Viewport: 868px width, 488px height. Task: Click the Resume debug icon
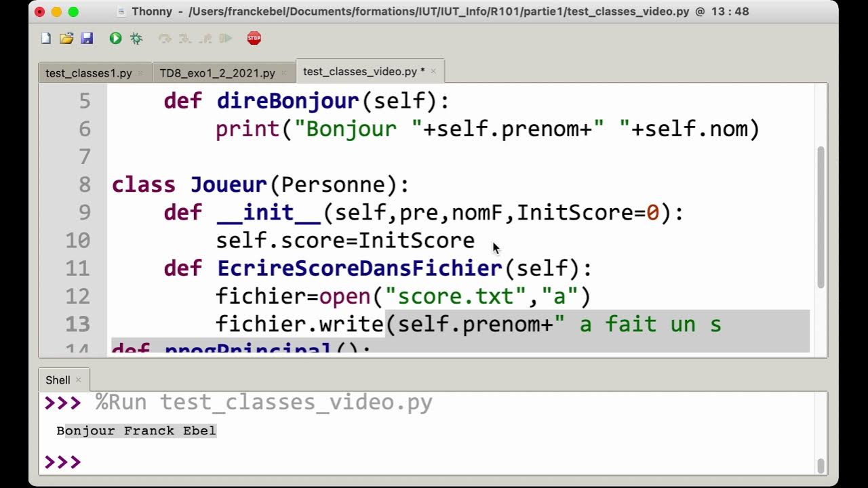[226, 39]
